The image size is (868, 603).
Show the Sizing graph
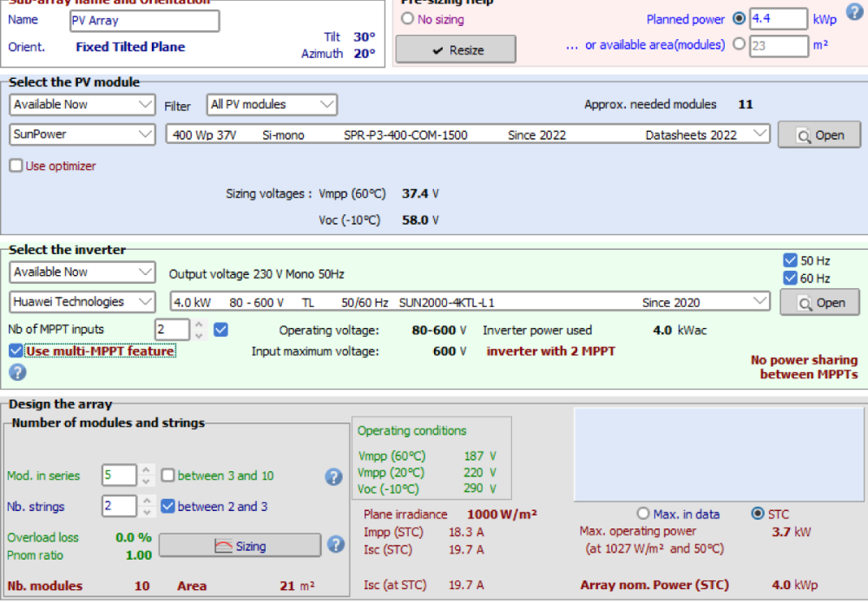coord(240,546)
